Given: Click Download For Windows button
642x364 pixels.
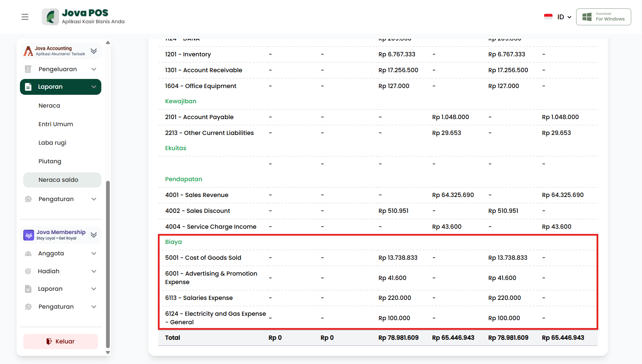Looking at the screenshot, I should pos(603,17).
